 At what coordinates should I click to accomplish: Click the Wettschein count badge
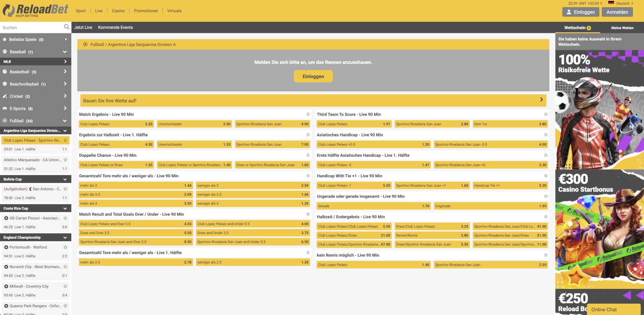(589, 28)
